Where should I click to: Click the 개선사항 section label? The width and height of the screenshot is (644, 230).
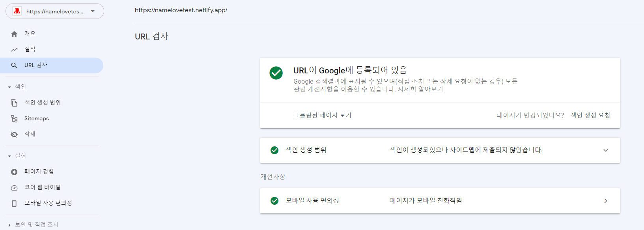(x=273, y=177)
